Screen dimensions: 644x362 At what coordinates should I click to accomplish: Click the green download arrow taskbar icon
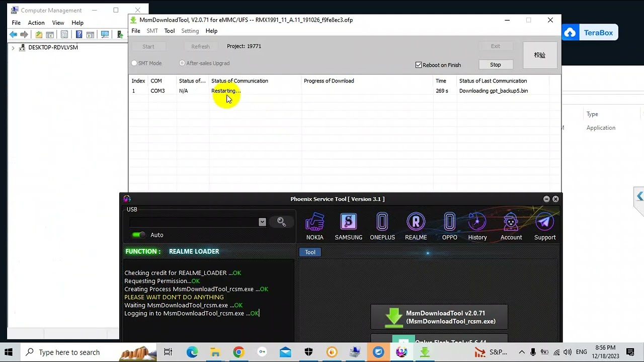coord(425,352)
